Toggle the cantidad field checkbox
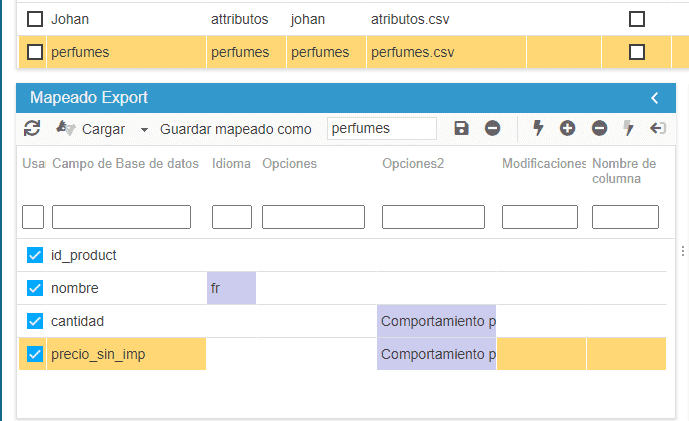Screen dimensions: 689x421 pyautogui.click(x=35, y=321)
